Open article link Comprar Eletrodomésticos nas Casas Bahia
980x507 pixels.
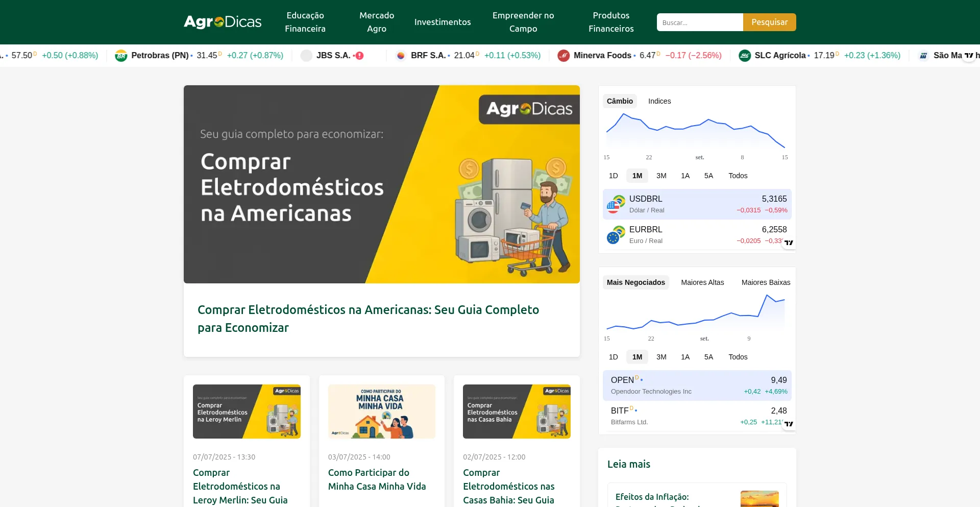(x=508, y=487)
